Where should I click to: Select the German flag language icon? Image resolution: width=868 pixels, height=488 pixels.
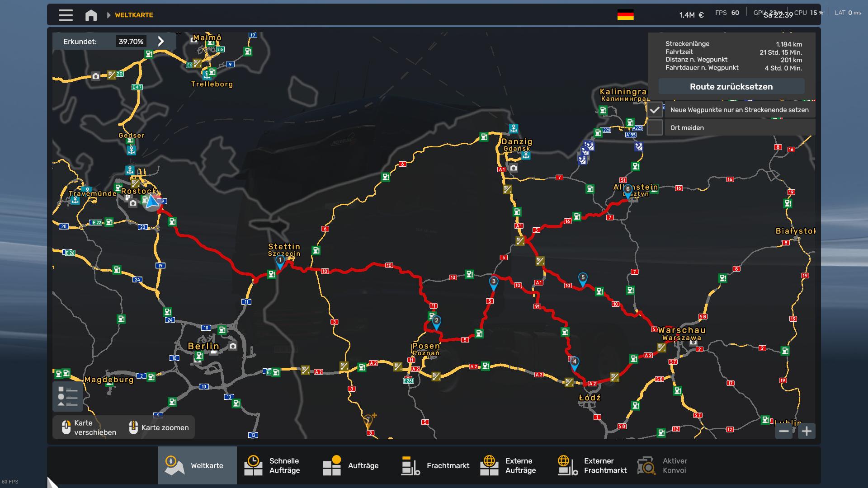tap(625, 15)
